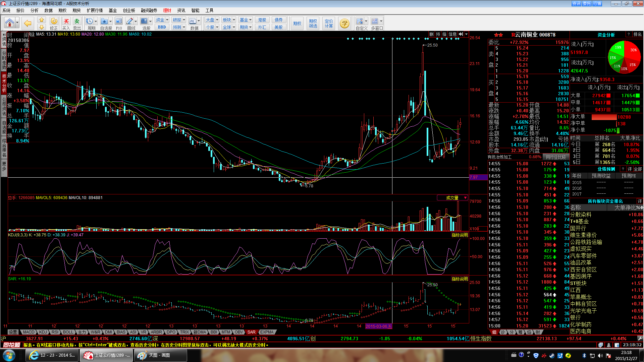
Task: Expand the 资金 dropdown
Action: tap(167, 20)
